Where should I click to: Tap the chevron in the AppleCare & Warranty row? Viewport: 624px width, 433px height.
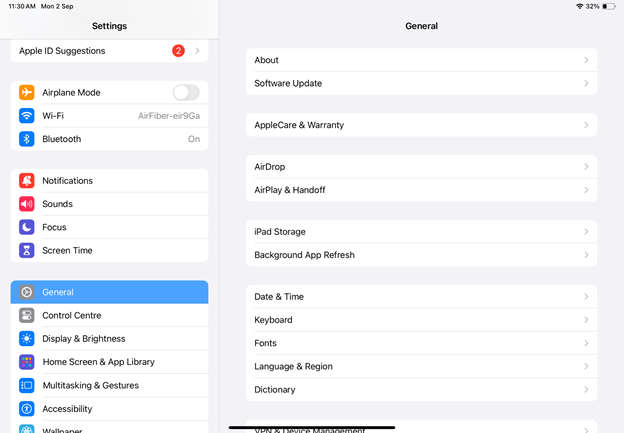[586, 125]
